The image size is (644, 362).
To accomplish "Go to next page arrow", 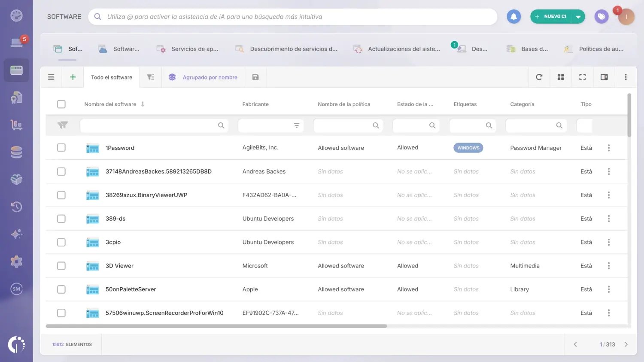I will tap(626, 344).
